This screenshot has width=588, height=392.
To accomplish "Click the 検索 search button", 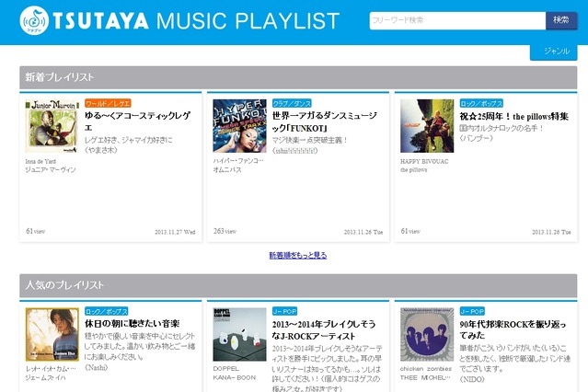I will click(x=561, y=20).
